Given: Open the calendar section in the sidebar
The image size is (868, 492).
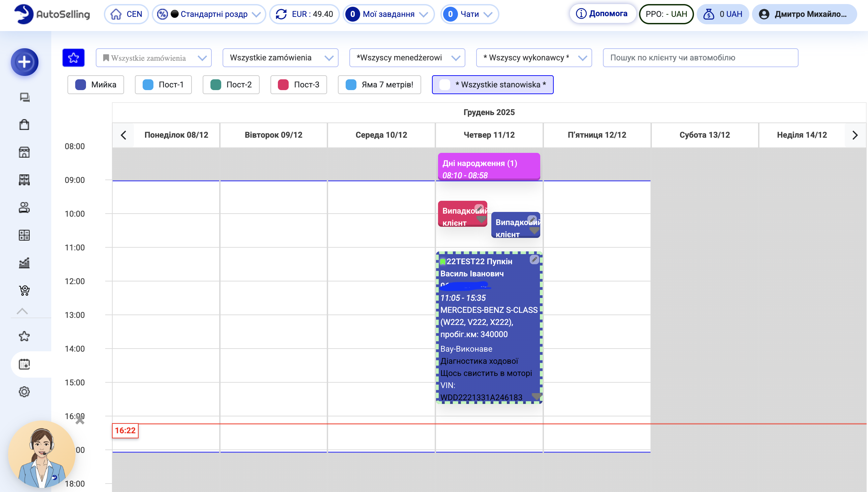Looking at the screenshot, I should [24, 364].
